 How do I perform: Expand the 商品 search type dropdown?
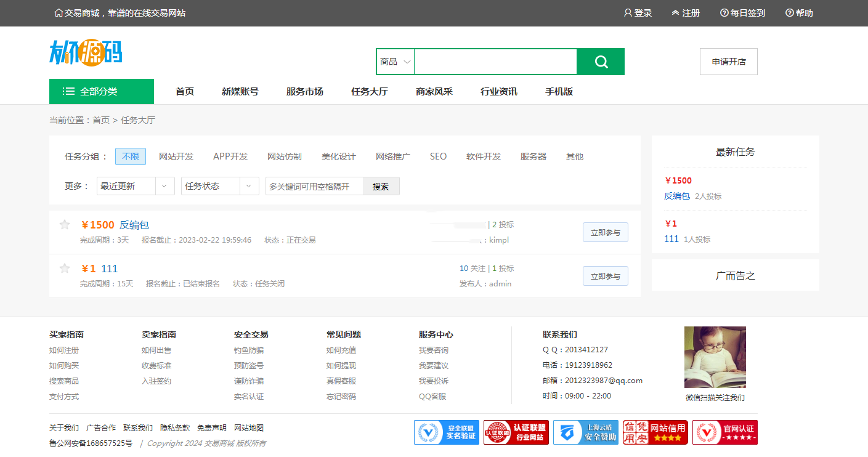(x=395, y=62)
